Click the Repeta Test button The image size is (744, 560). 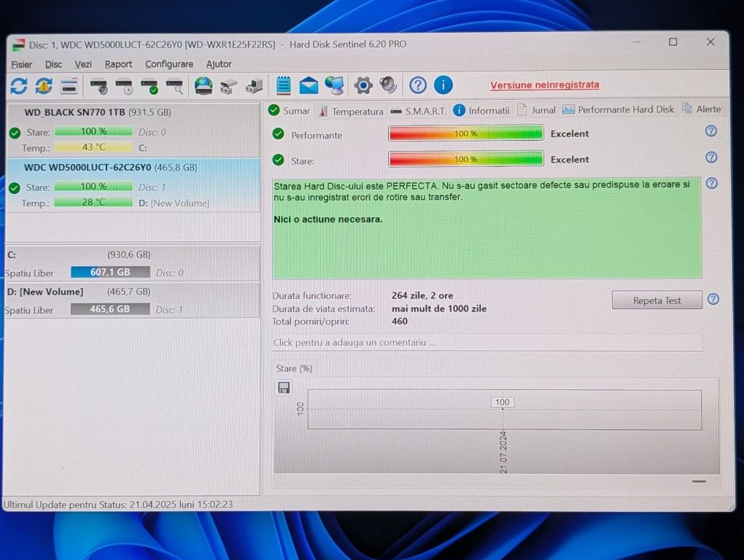pos(656,300)
